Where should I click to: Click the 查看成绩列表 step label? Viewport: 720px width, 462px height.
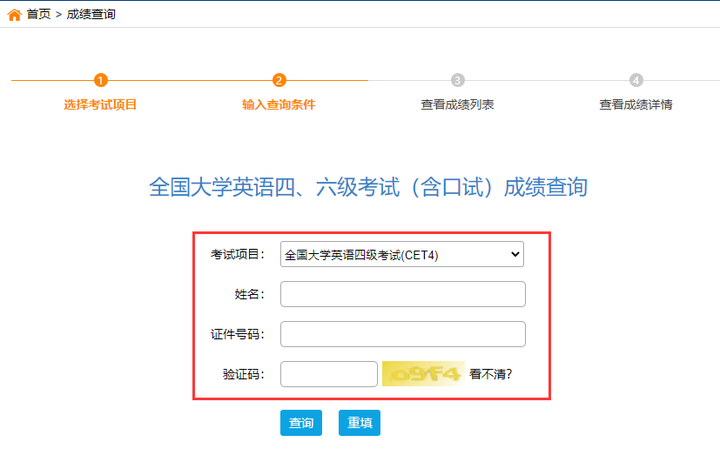(457, 105)
